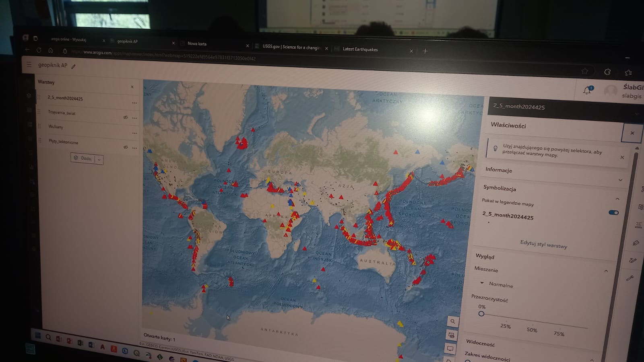
Task: Open the notifications bell
Action: [587, 90]
